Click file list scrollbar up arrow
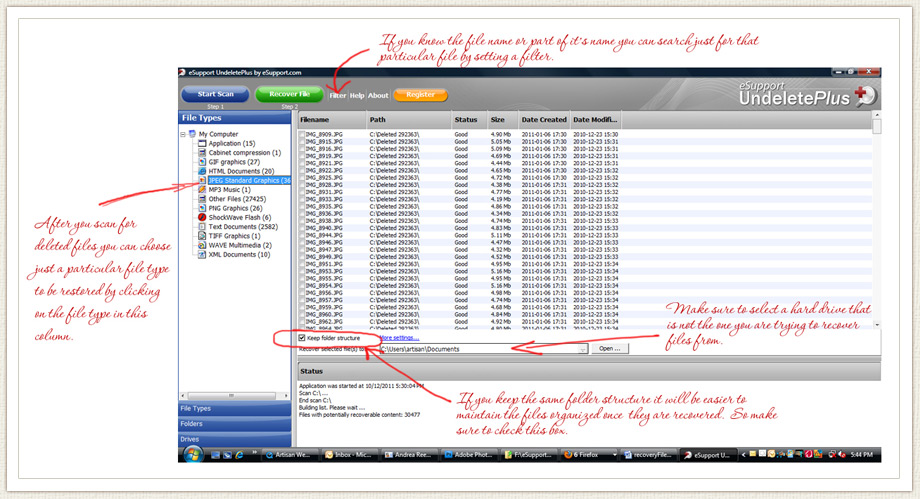Viewport: 920px width, 499px height. click(x=877, y=115)
